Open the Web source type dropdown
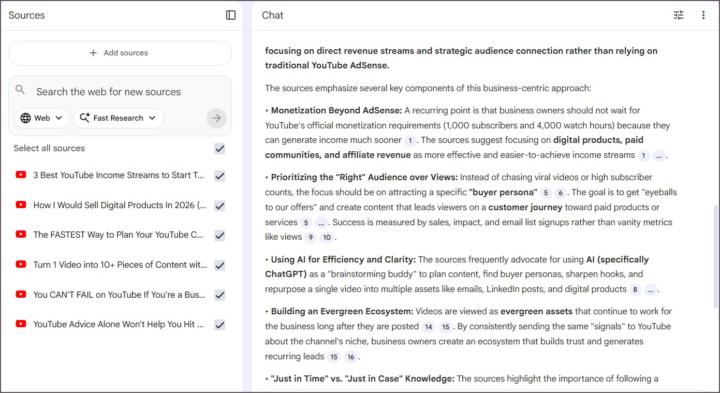Image resolution: width=720 pixels, height=393 pixels. click(42, 118)
